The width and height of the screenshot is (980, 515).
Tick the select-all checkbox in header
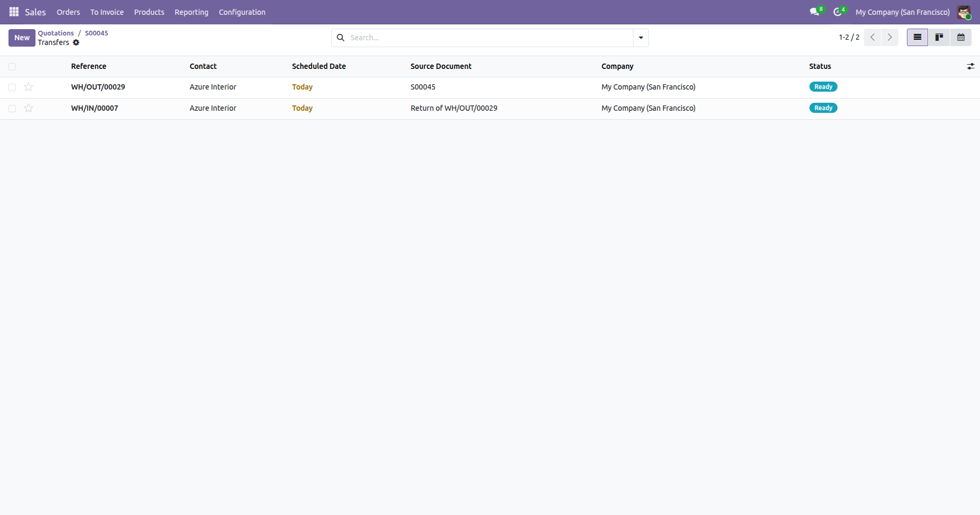click(12, 67)
